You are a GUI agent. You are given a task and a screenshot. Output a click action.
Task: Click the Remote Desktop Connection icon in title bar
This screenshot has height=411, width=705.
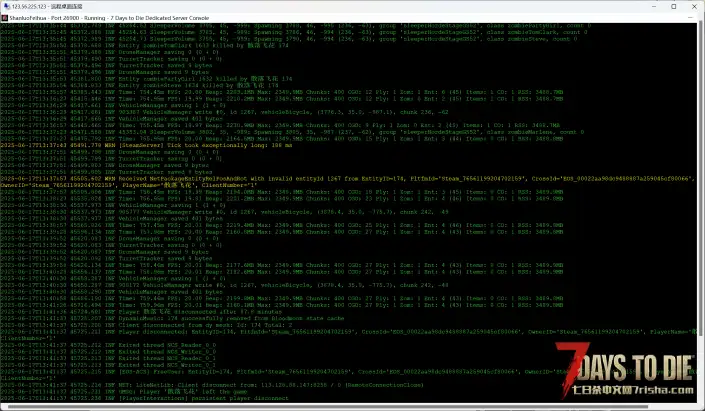7,5
